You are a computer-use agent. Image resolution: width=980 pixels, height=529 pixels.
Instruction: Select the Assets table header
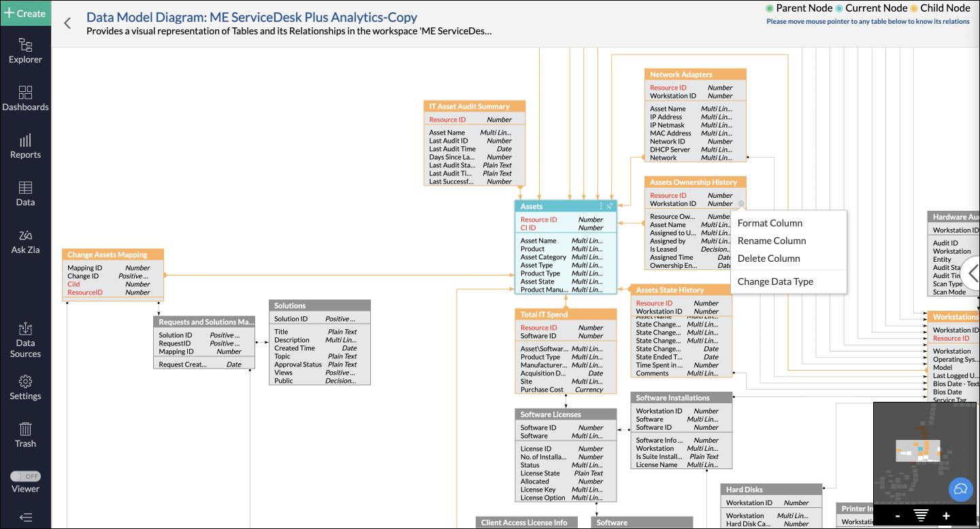566,206
